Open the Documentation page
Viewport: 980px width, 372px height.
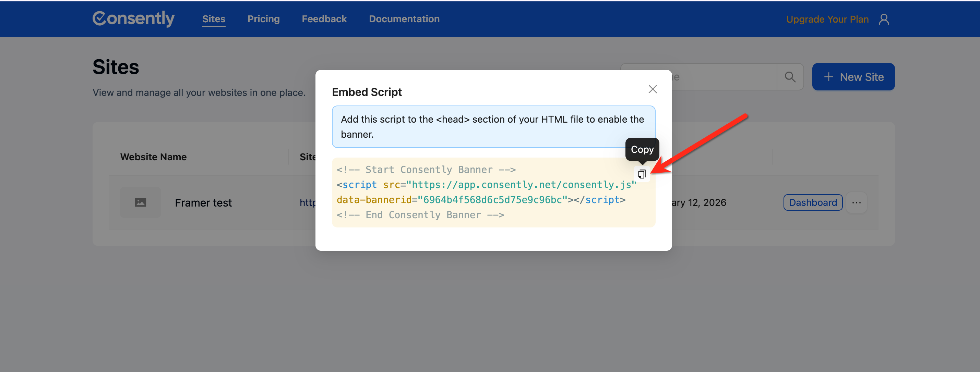(x=404, y=19)
